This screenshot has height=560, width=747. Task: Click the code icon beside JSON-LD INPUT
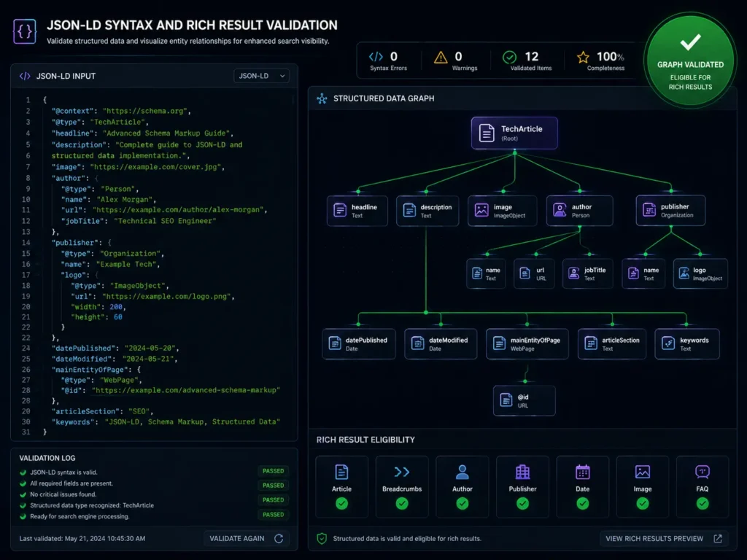point(25,76)
